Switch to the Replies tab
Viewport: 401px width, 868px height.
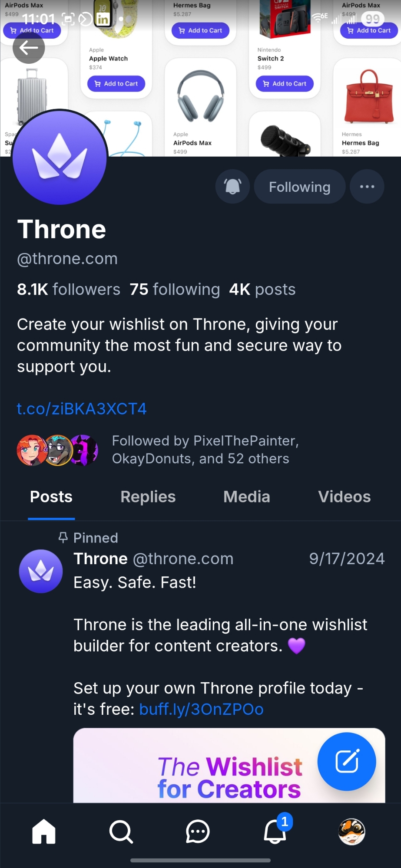[148, 497]
